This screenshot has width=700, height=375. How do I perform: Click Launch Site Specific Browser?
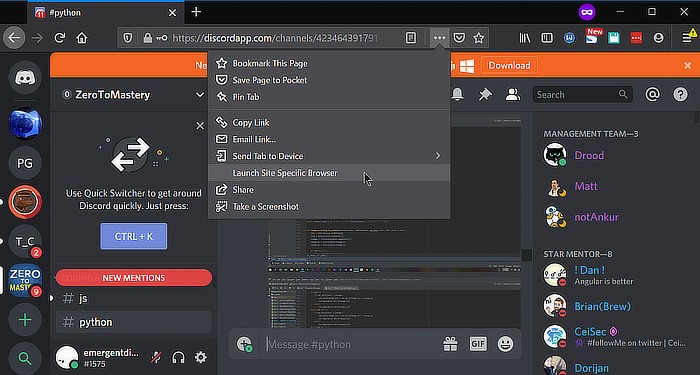(x=329, y=173)
